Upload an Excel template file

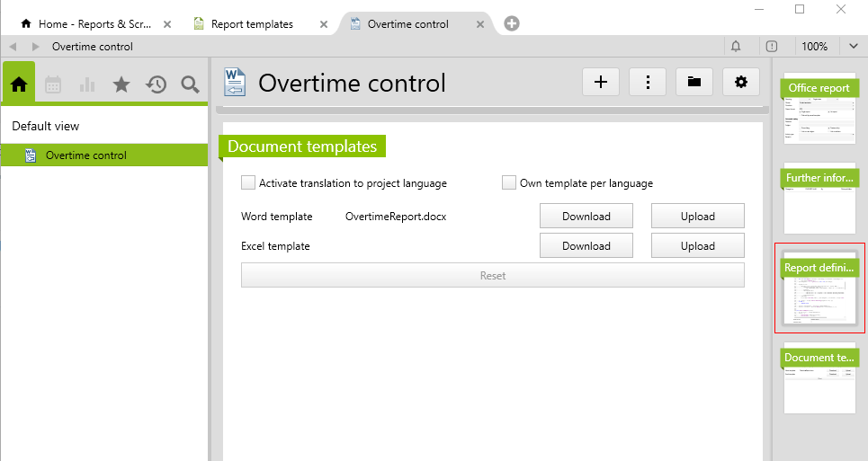(x=697, y=246)
